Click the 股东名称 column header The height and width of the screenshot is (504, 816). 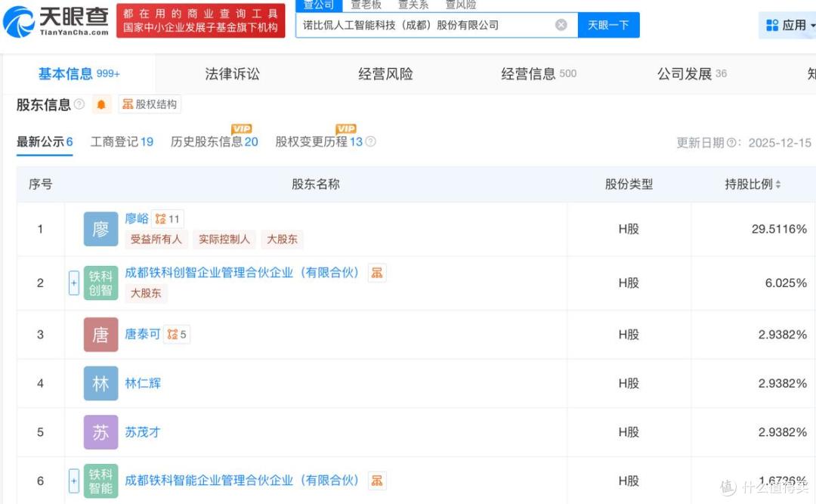(x=315, y=184)
